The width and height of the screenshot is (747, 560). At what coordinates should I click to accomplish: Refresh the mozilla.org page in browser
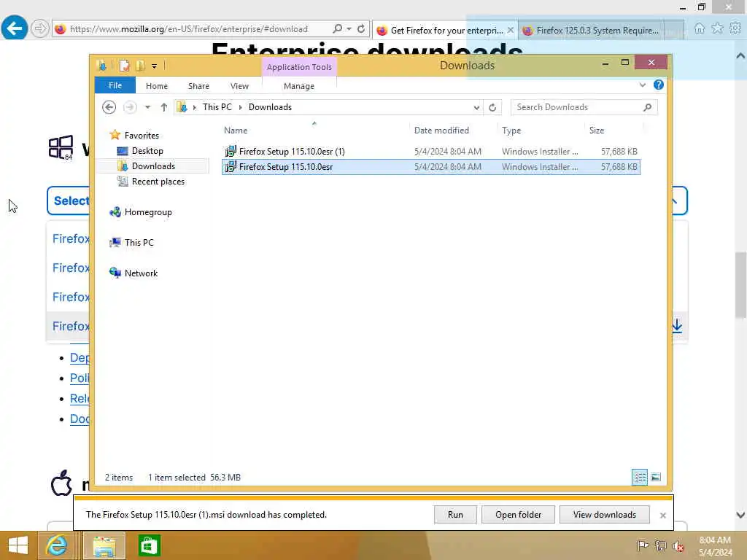(x=361, y=29)
